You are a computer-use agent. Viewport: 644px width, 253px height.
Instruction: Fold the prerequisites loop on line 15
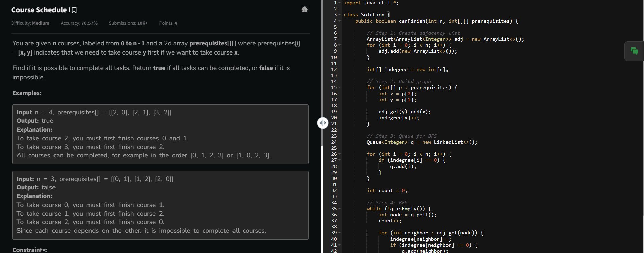tap(339, 87)
